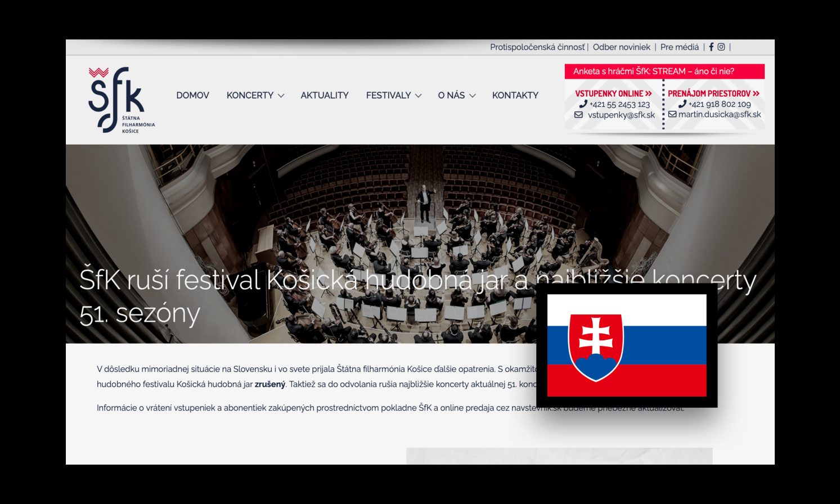The width and height of the screenshot is (840, 504).
Task: Open the Kontakty menu item
Action: pos(515,96)
